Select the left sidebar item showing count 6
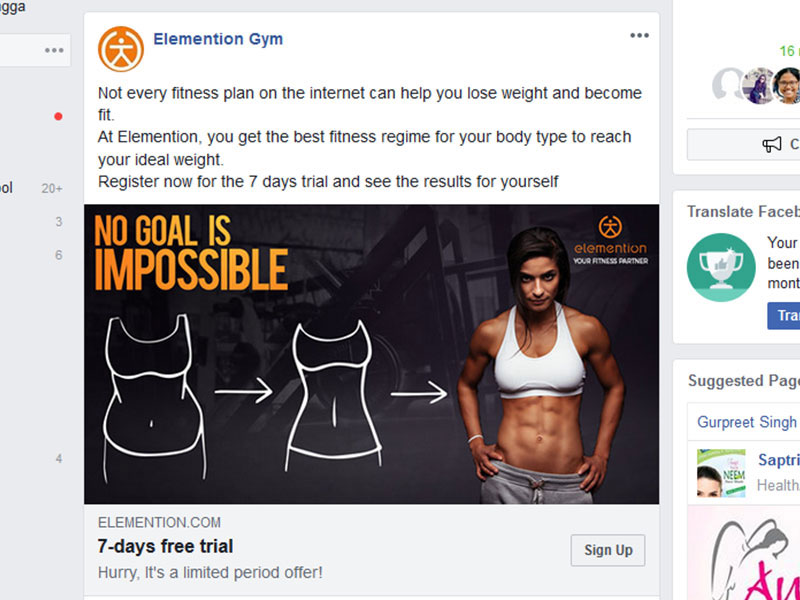Image resolution: width=800 pixels, height=600 pixels. pos(32,255)
